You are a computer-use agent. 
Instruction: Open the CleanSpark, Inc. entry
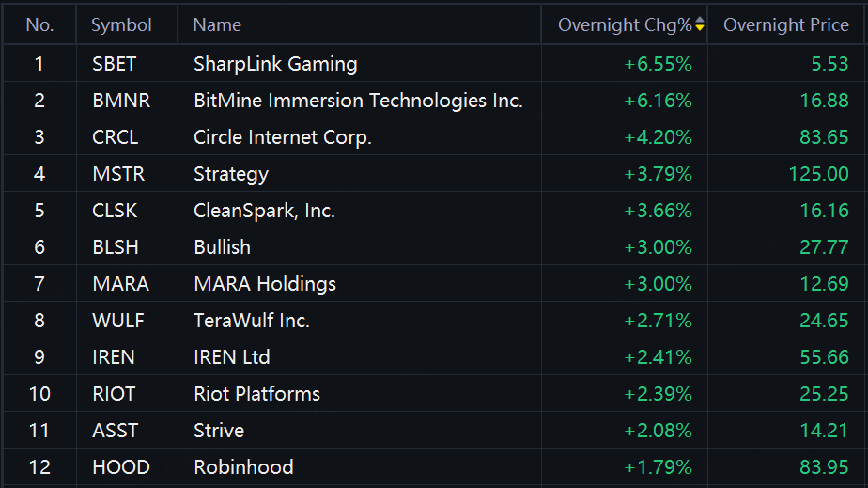pos(264,211)
